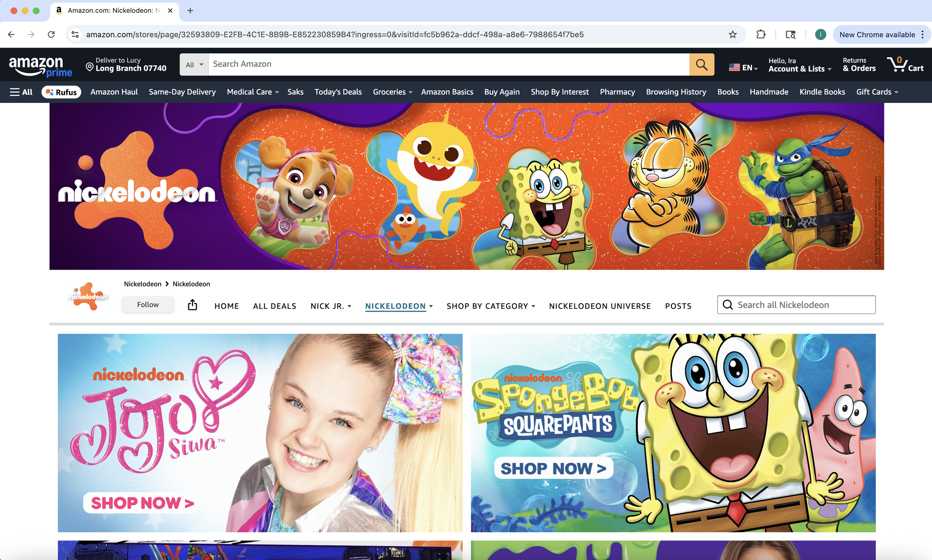Open the Rufus AI assistant

tap(61, 92)
